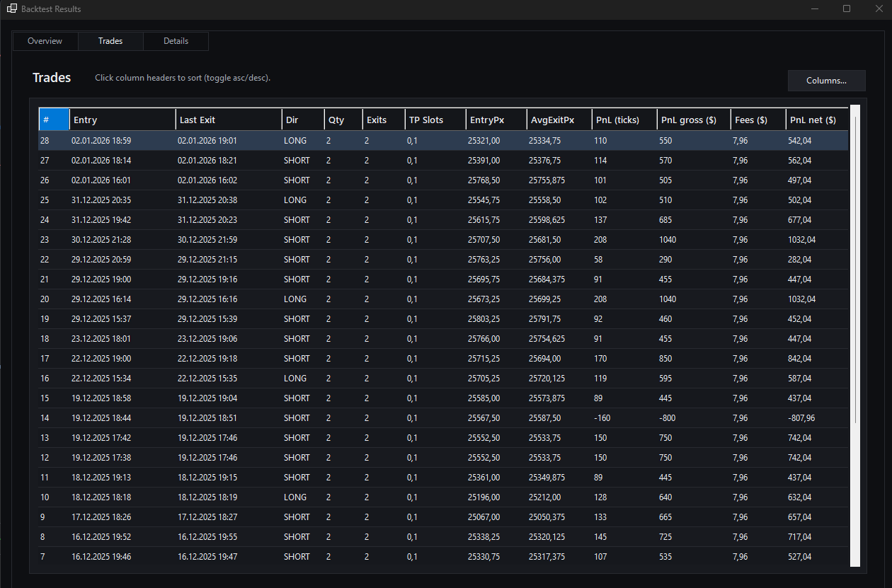
Task: Click the TP Slots column header
Action: (x=435, y=120)
